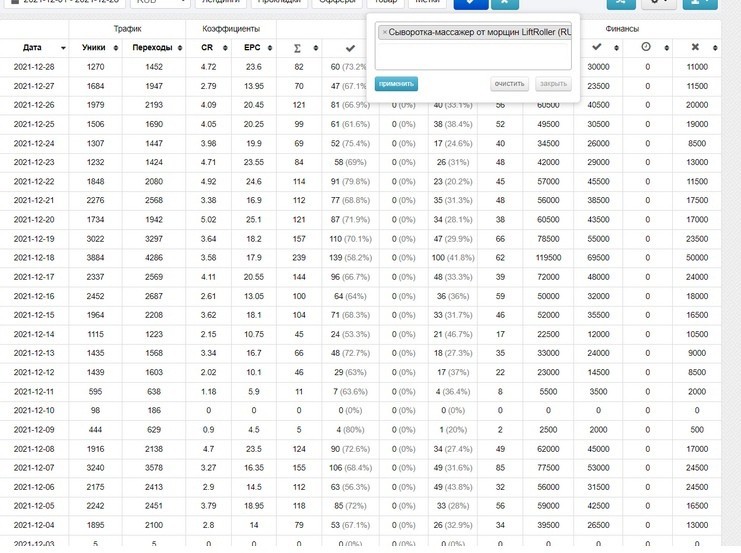Select the date cell 2021-12-19
The width and height of the screenshot is (741, 553).
(34, 239)
